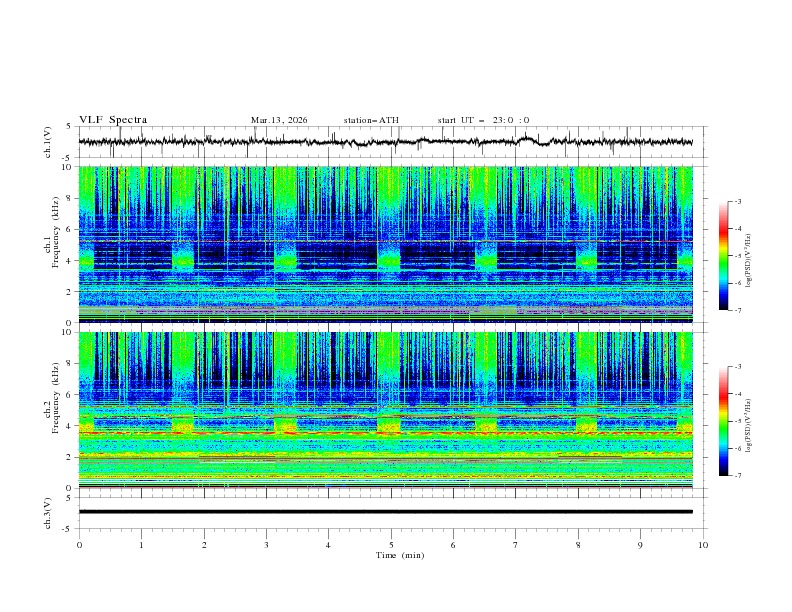
Task: Click time axis tick label '6'
Action: 453,545
